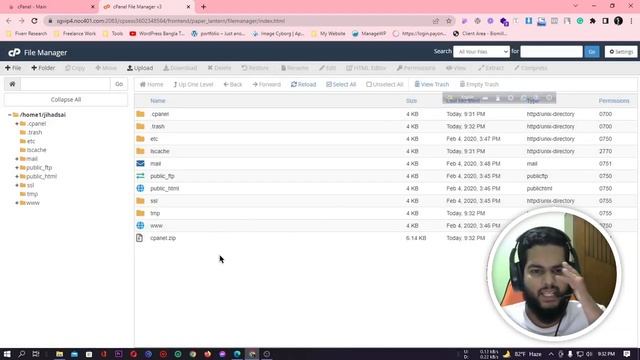
Task: Bookmark this page with the star icon
Action: click(449, 20)
